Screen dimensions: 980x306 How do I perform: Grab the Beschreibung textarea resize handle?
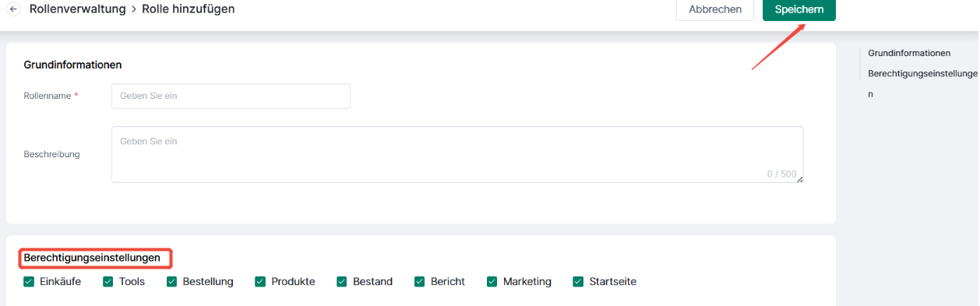point(799,179)
